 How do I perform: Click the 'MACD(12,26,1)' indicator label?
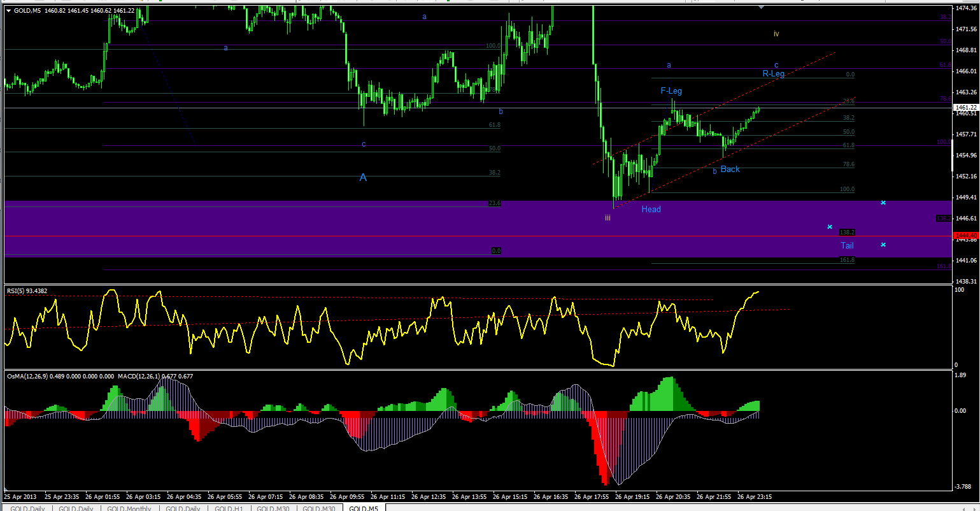click(x=139, y=377)
